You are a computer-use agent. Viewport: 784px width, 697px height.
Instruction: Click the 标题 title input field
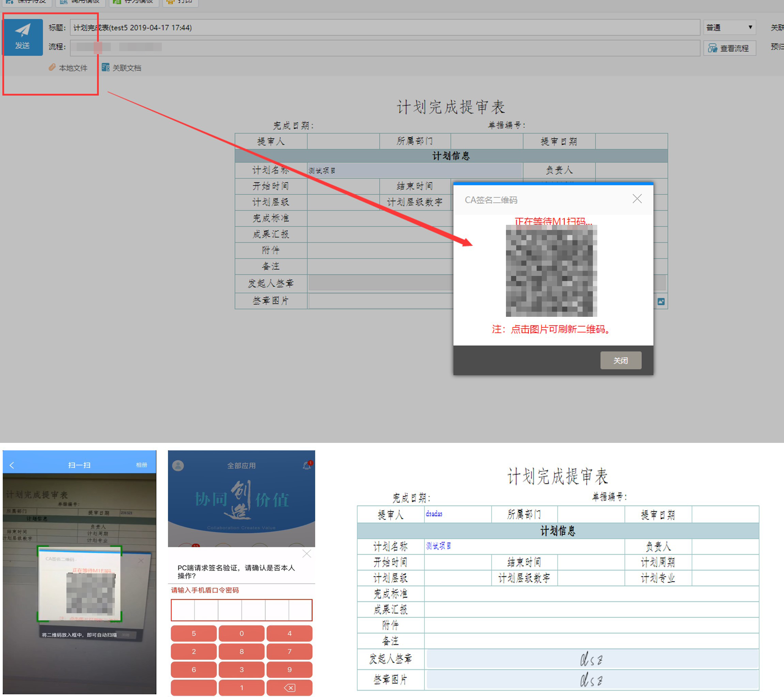tap(384, 28)
